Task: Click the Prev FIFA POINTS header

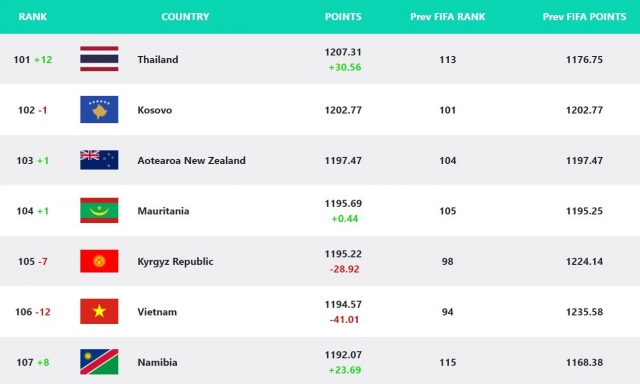Action: 584,17
